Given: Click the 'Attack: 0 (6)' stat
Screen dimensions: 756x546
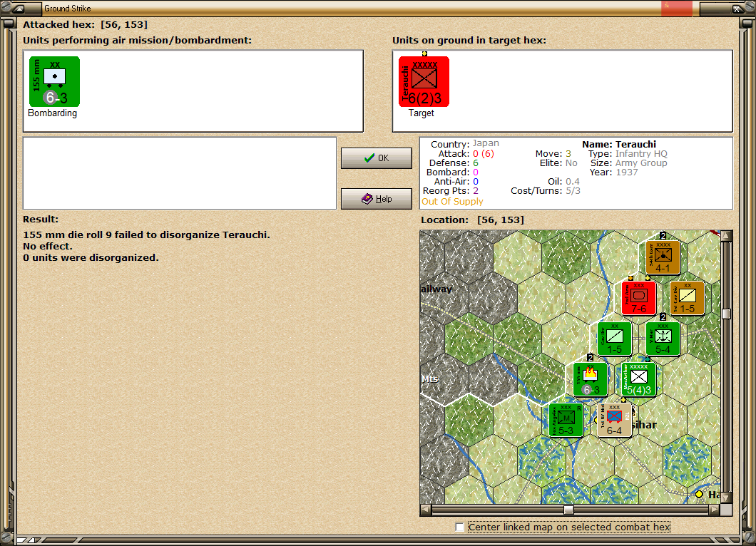Looking at the screenshot, I should (466, 154).
